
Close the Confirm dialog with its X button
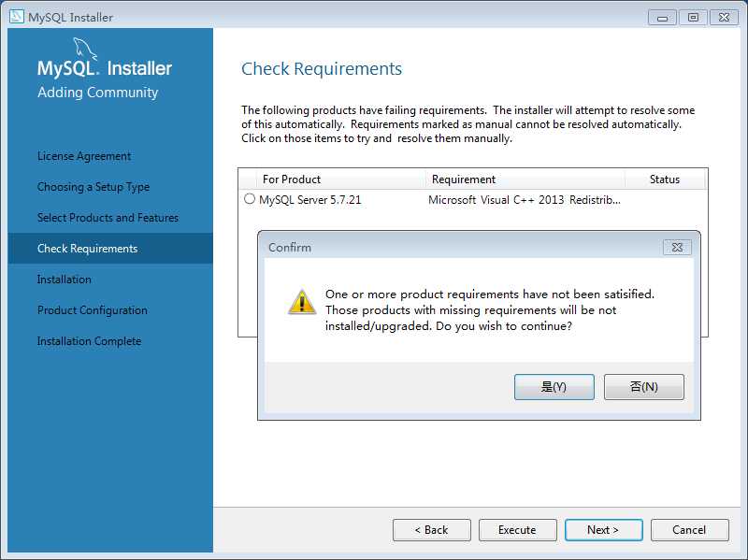click(677, 247)
